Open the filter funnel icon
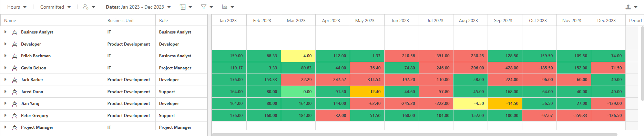Screen dimensions: 644x136 (207, 7)
